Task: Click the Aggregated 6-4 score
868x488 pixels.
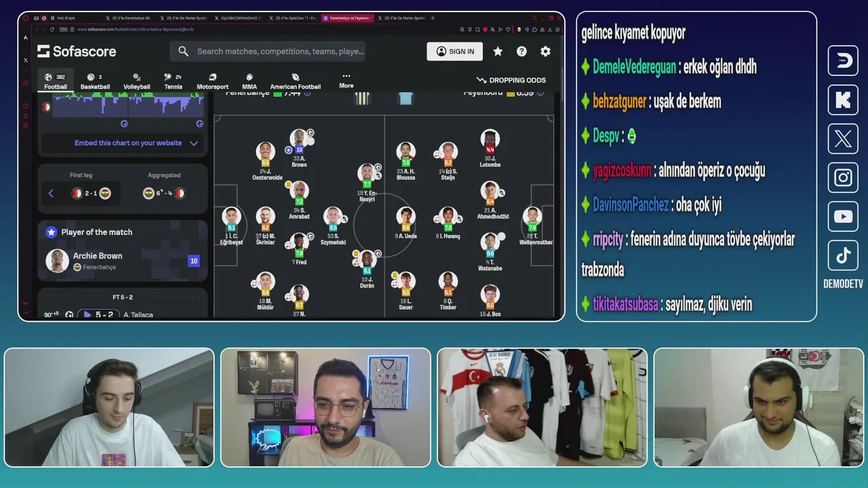Action: pos(164,193)
